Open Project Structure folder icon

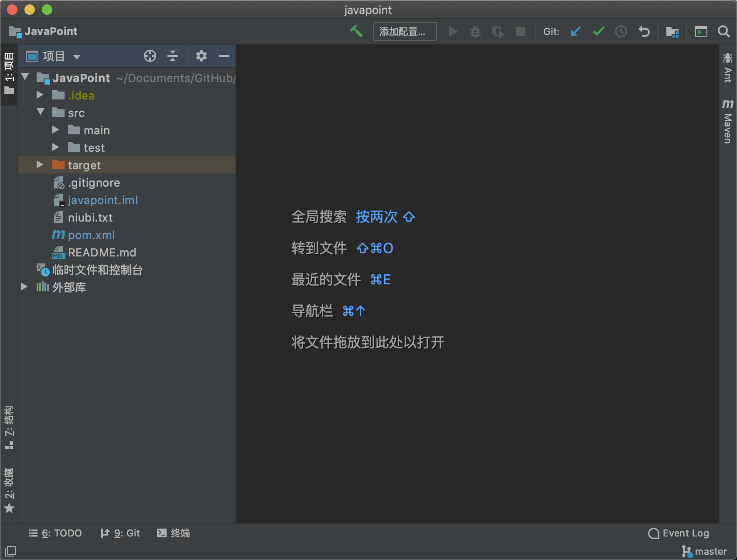672,31
